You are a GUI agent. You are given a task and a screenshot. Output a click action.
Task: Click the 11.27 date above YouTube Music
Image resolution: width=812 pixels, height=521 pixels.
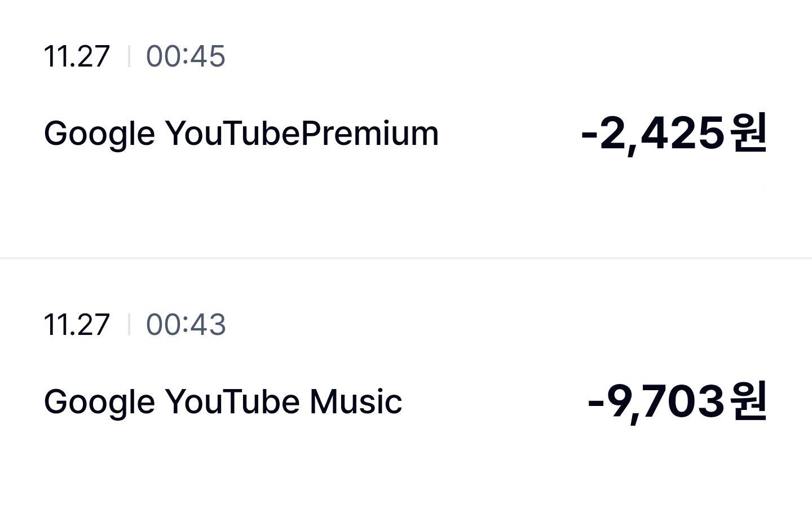(77, 325)
